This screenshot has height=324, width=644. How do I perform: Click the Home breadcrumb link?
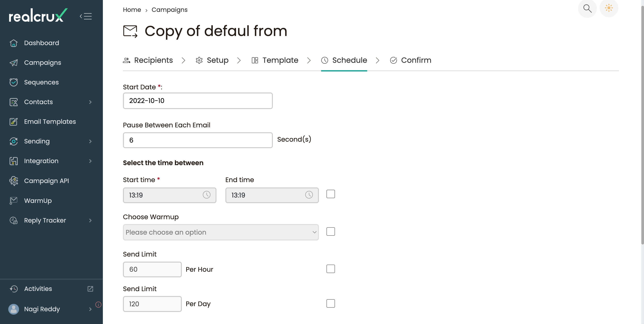coord(132,9)
